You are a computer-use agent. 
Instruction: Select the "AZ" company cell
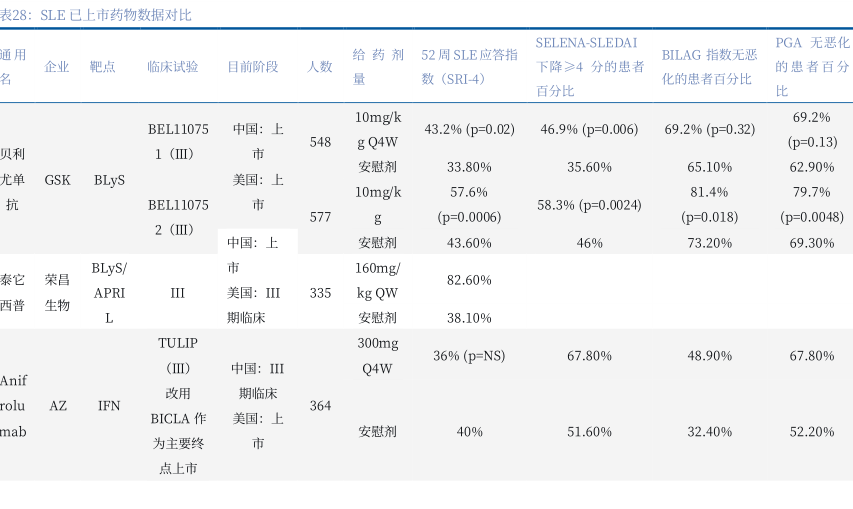click(x=58, y=406)
